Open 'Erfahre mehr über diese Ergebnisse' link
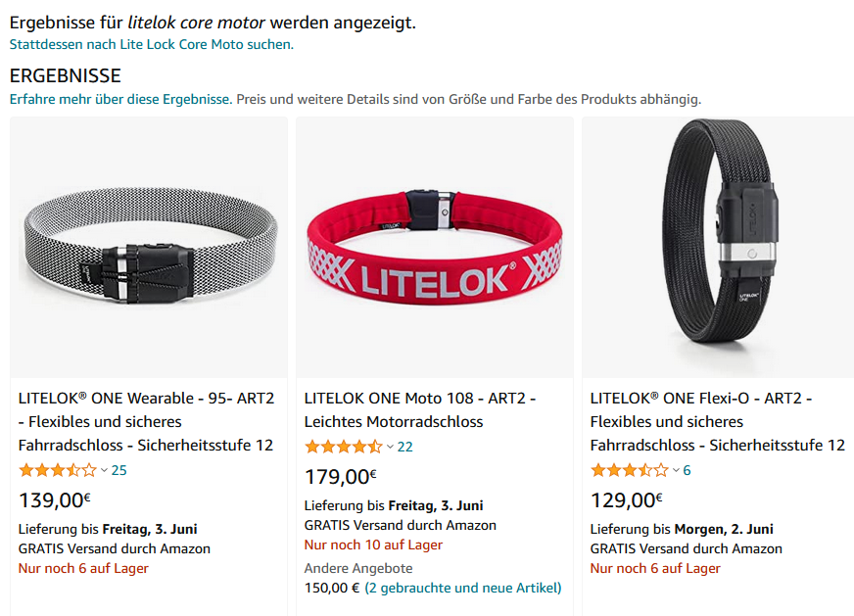The image size is (854, 616). coord(119,99)
